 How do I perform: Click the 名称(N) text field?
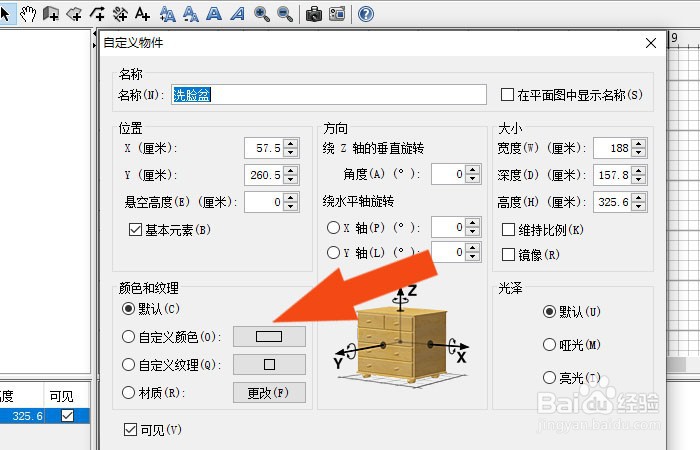pos(329,95)
